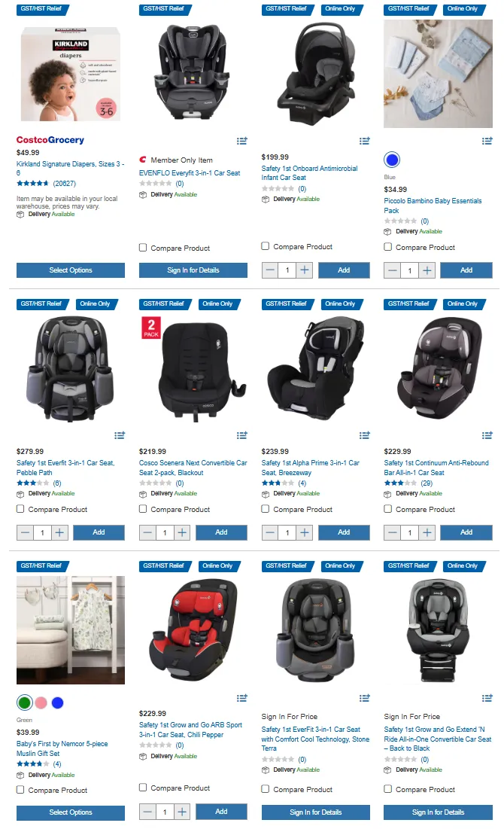This screenshot has width=504, height=829.
Task: Click add-to-list icon for Piccolo Bambino pack
Action: (487, 141)
